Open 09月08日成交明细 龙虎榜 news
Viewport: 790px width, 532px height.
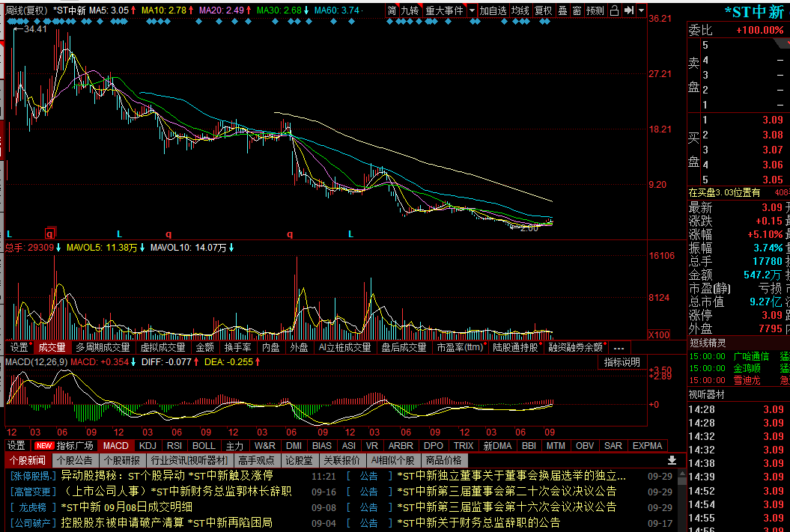coord(126,507)
